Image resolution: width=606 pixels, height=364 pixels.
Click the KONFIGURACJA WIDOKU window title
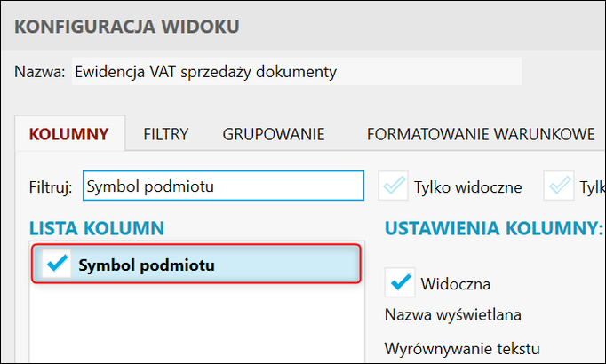click(127, 26)
